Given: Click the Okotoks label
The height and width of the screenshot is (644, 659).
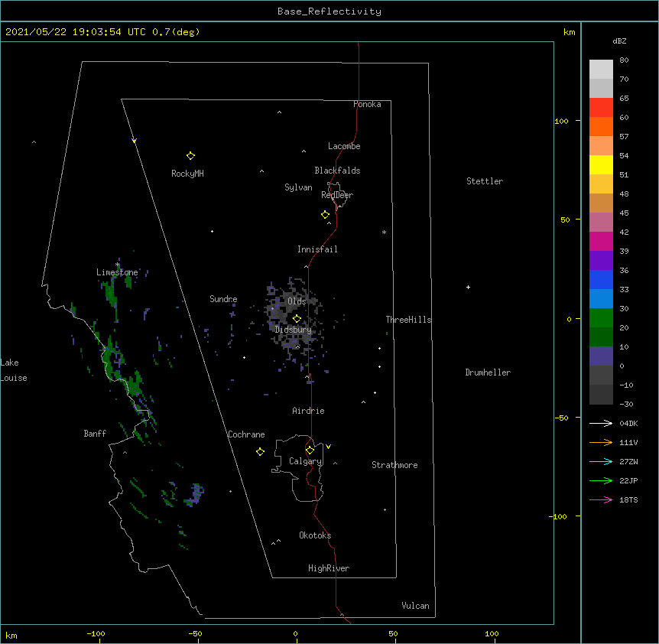Looking at the screenshot, I should click(315, 535).
